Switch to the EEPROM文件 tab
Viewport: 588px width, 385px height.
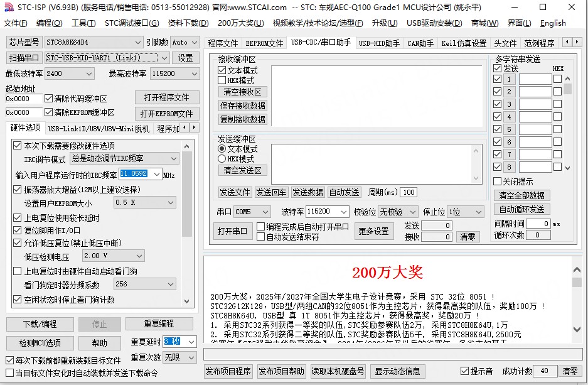264,43
